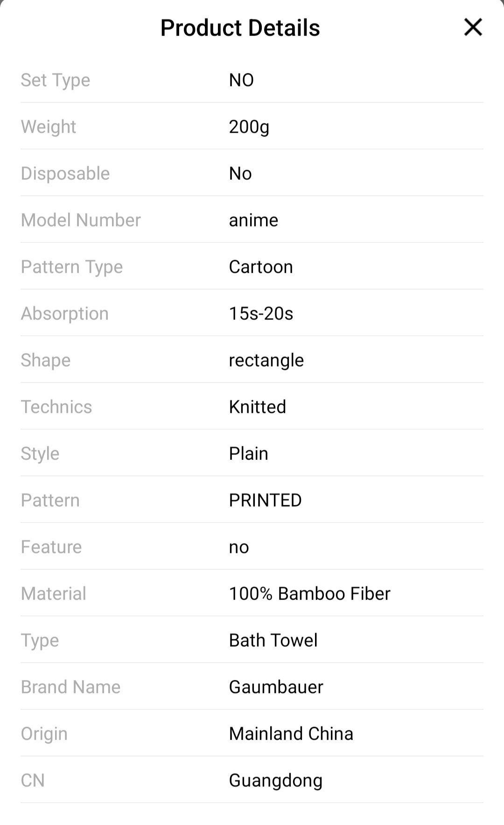Tap the Pattern value PRINTED
This screenshot has width=504, height=825.
[265, 500]
